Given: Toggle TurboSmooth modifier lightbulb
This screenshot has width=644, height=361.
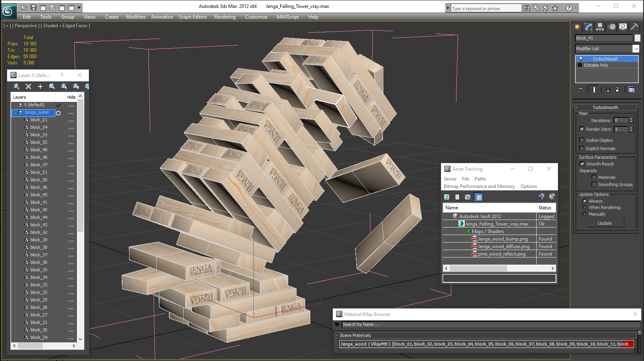Looking at the screenshot, I should click(581, 59).
